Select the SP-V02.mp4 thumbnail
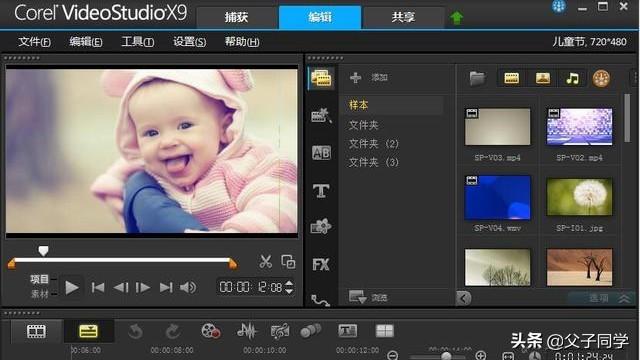This screenshot has width=640, height=360. click(x=580, y=127)
